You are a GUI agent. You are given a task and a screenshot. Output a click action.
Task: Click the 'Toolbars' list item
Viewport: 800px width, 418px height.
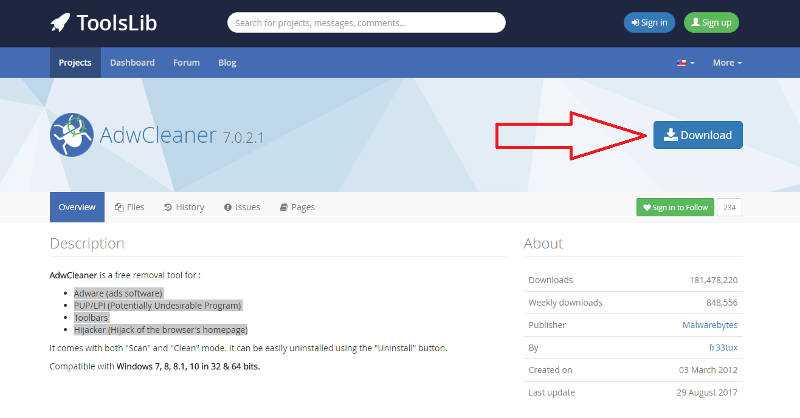91,317
